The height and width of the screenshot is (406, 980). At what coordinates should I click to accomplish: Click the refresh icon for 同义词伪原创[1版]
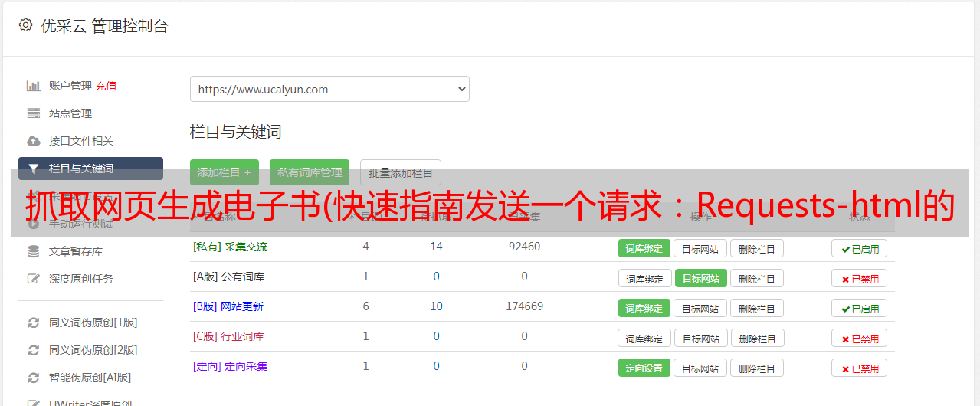pos(34,323)
